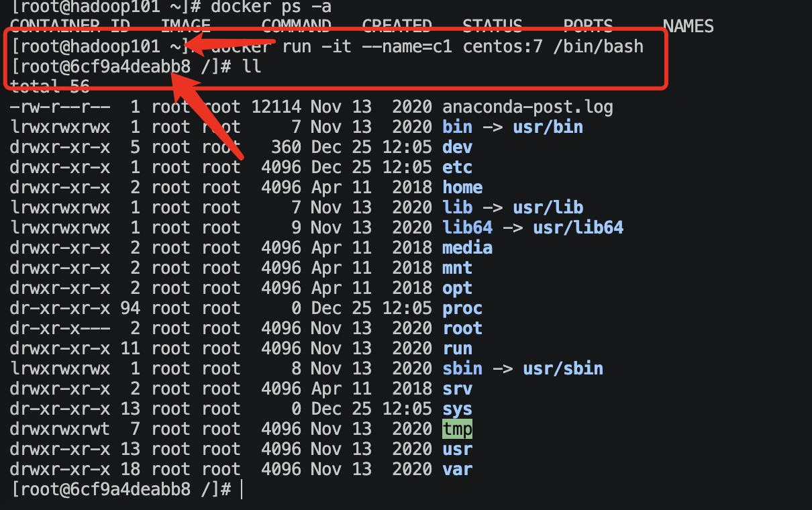Image resolution: width=812 pixels, height=510 pixels.
Task: Click the mnt directory name
Action: point(457,268)
